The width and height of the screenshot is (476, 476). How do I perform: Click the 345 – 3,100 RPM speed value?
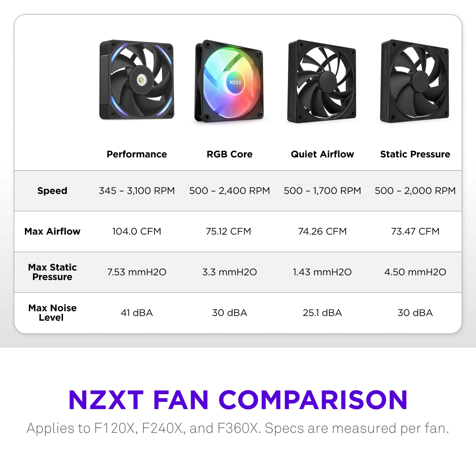137,191
